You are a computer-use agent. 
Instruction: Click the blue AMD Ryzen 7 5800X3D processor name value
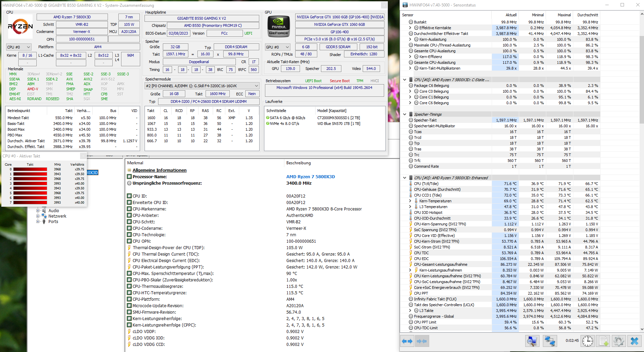pyautogui.click(x=310, y=177)
